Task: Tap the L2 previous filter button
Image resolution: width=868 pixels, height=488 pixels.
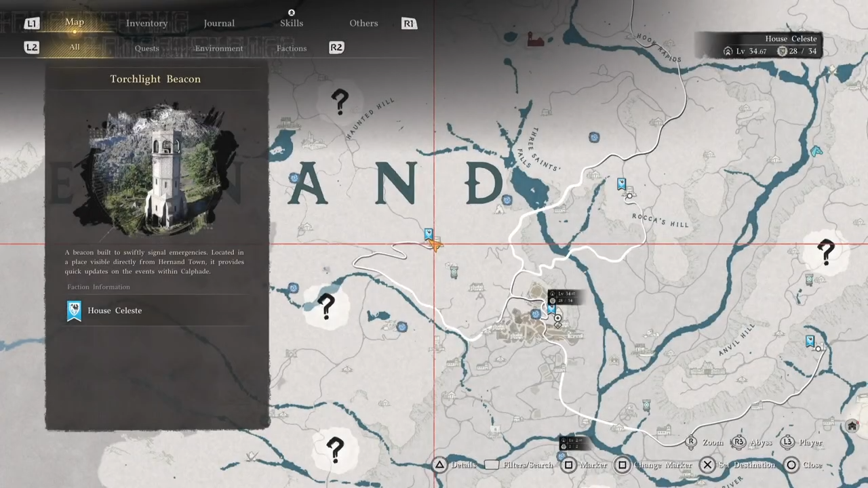Action: (x=31, y=47)
